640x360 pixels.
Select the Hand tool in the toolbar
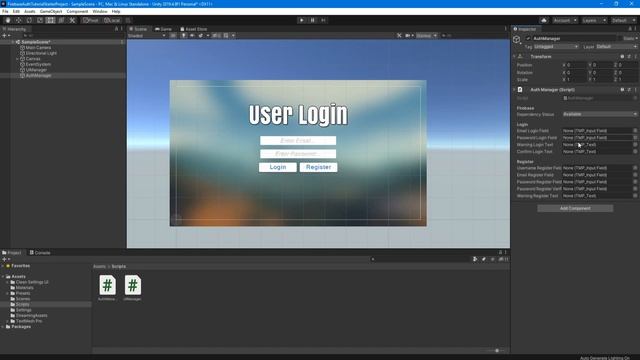click(8, 20)
